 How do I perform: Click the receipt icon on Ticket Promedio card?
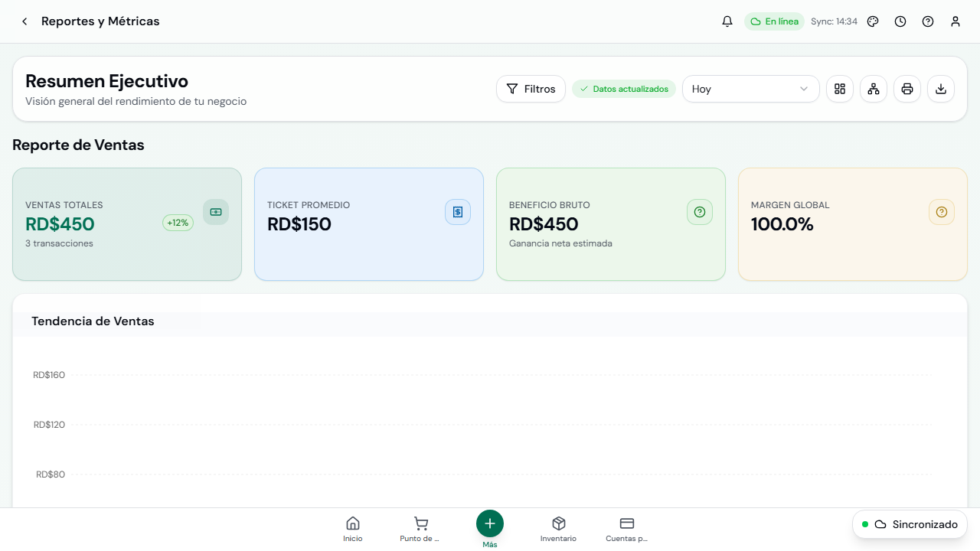[458, 212]
